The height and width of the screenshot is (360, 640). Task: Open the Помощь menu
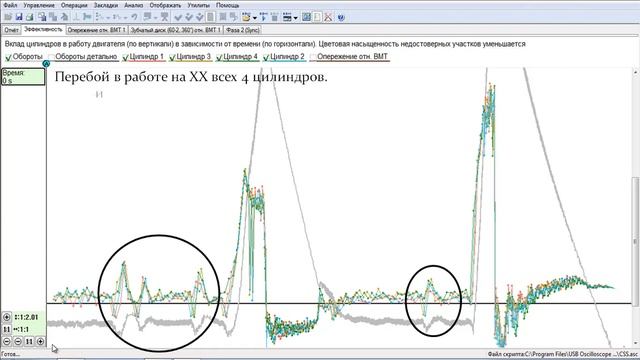227,5
